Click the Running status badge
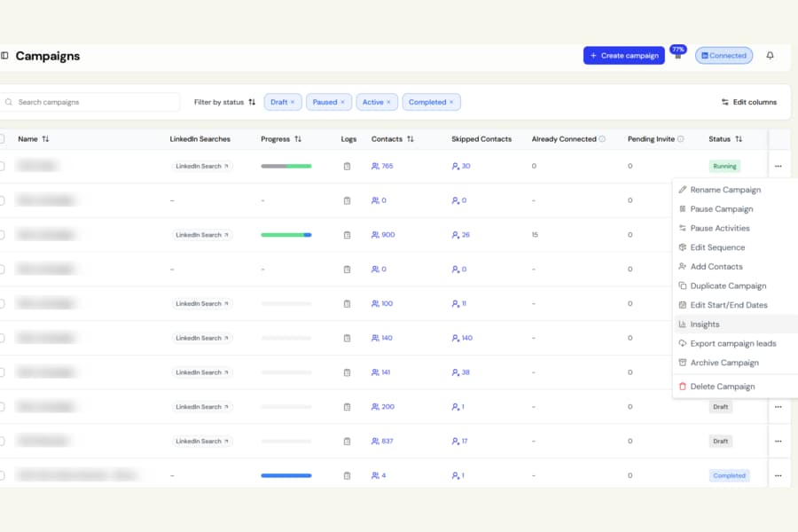798x532 pixels. coord(724,166)
